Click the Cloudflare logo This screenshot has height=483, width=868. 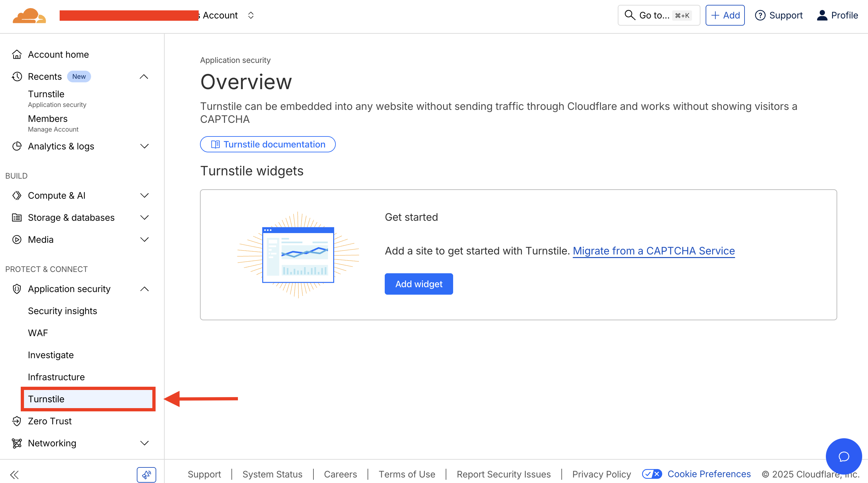coord(29,15)
